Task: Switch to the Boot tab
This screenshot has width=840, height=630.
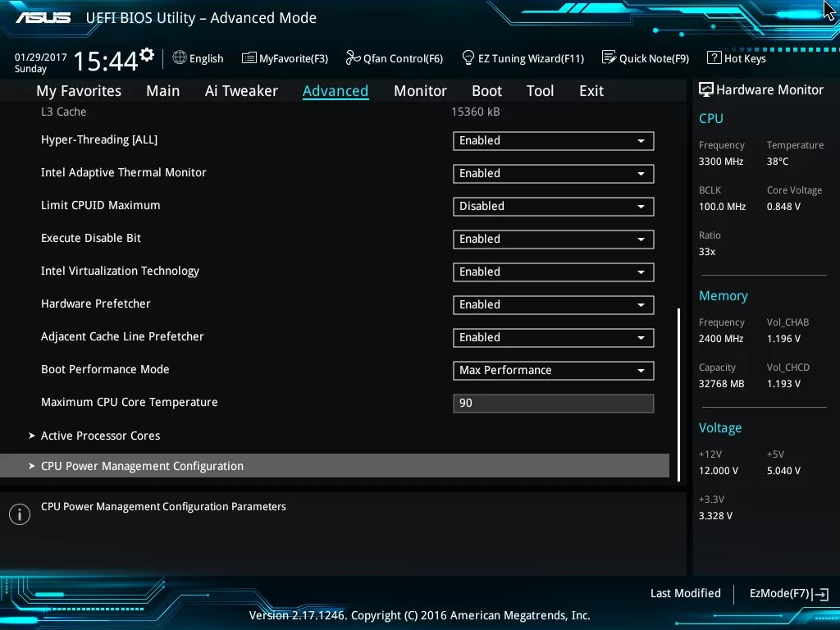Action: tap(486, 91)
